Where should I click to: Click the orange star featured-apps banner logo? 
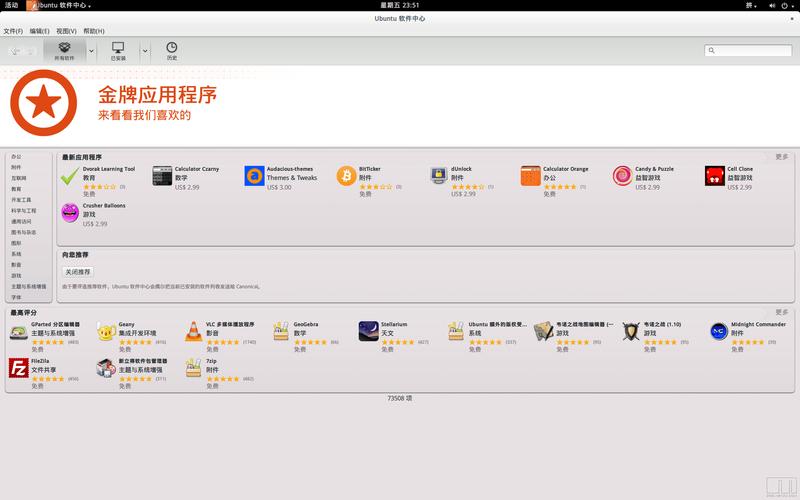pos(43,103)
